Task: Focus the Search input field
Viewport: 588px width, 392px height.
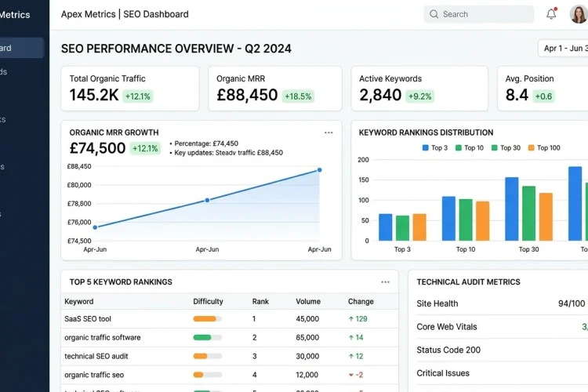Action: (479, 14)
